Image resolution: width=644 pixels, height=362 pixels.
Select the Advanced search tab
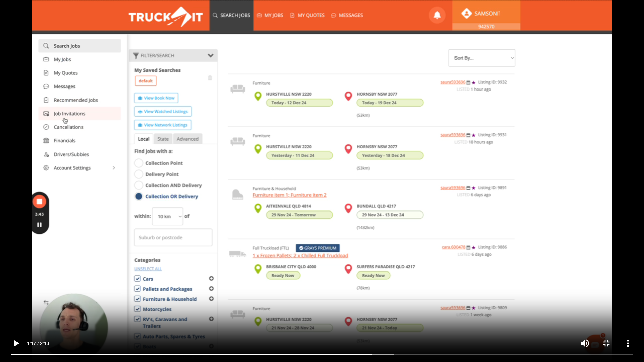(187, 139)
